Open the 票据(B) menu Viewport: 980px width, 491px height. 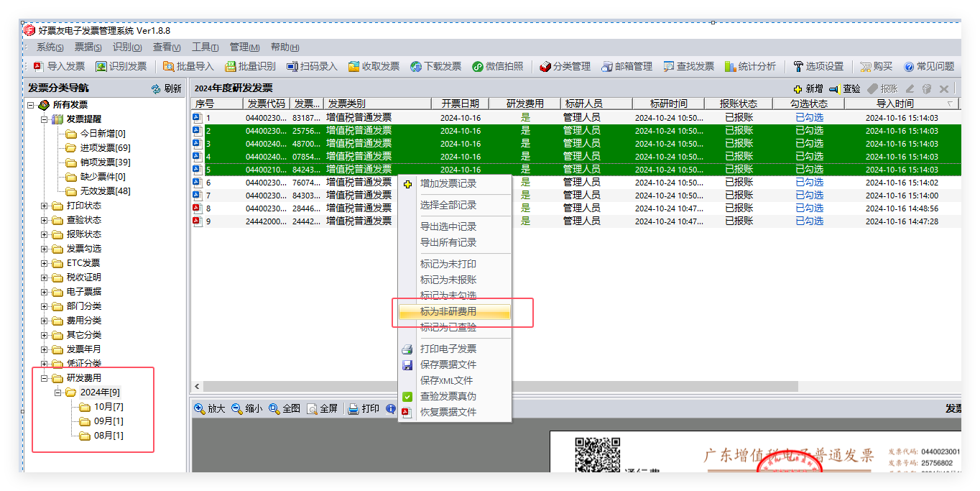(x=88, y=47)
